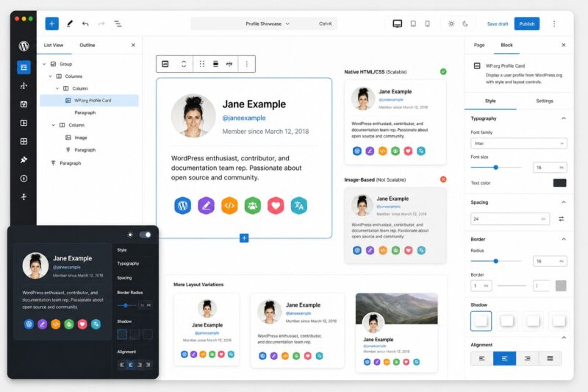
Task: Adjust the Font size slider
Action: tap(495, 167)
